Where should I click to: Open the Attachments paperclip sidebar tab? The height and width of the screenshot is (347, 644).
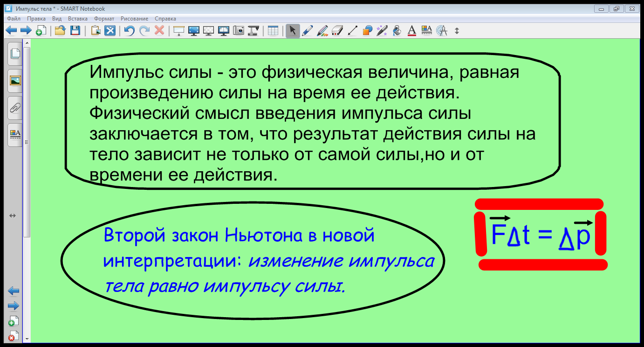click(15, 108)
